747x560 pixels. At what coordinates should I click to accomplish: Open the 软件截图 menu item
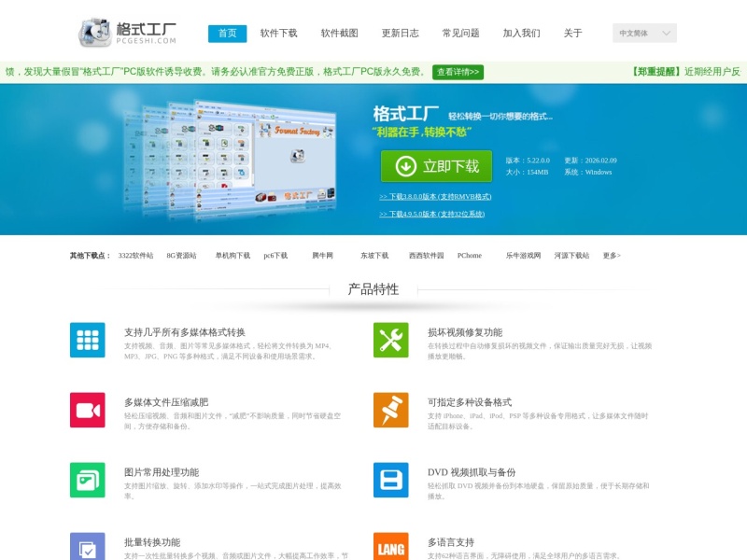(x=339, y=34)
